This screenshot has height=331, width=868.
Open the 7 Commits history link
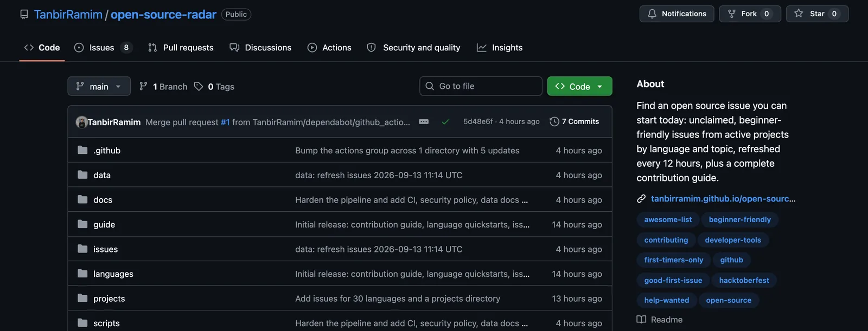(x=575, y=121)
